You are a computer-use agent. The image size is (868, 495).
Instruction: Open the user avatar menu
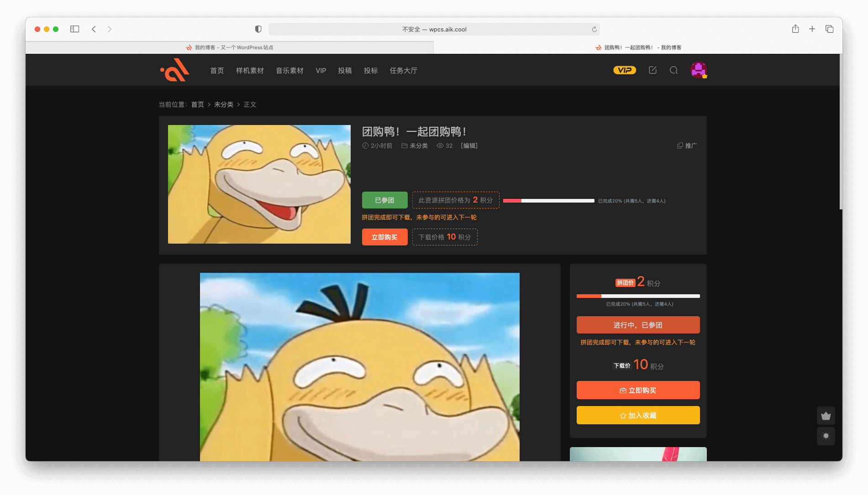point(699,70)
